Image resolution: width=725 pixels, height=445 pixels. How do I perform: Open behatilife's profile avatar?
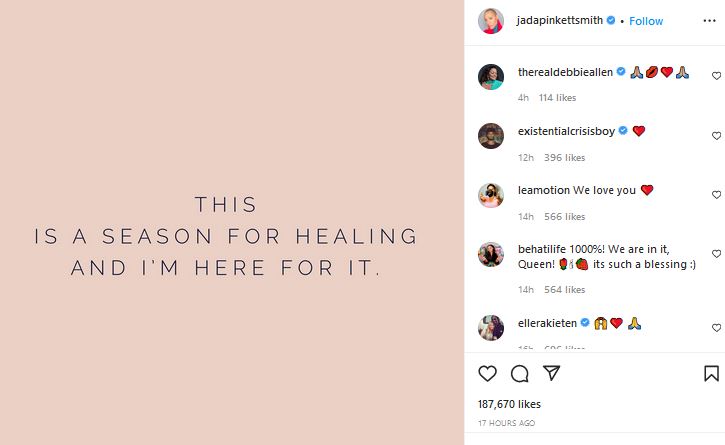(491, 254)
